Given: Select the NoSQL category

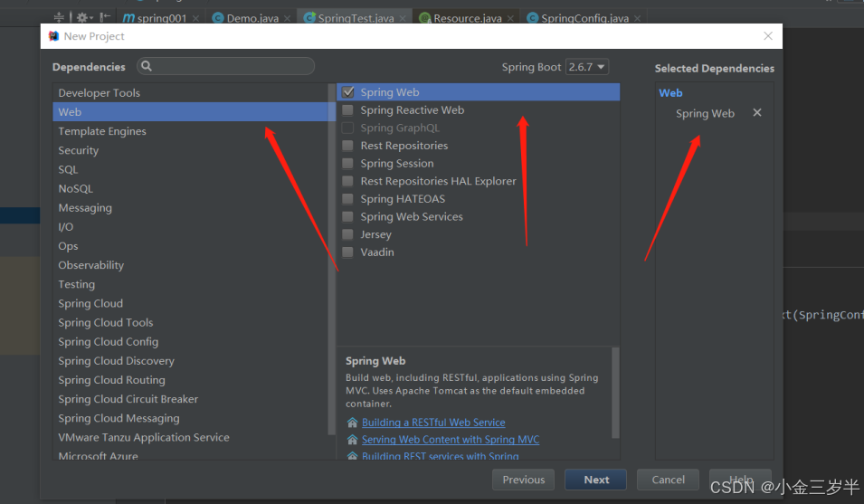Looking at the screenshot, I should point(190,188).
